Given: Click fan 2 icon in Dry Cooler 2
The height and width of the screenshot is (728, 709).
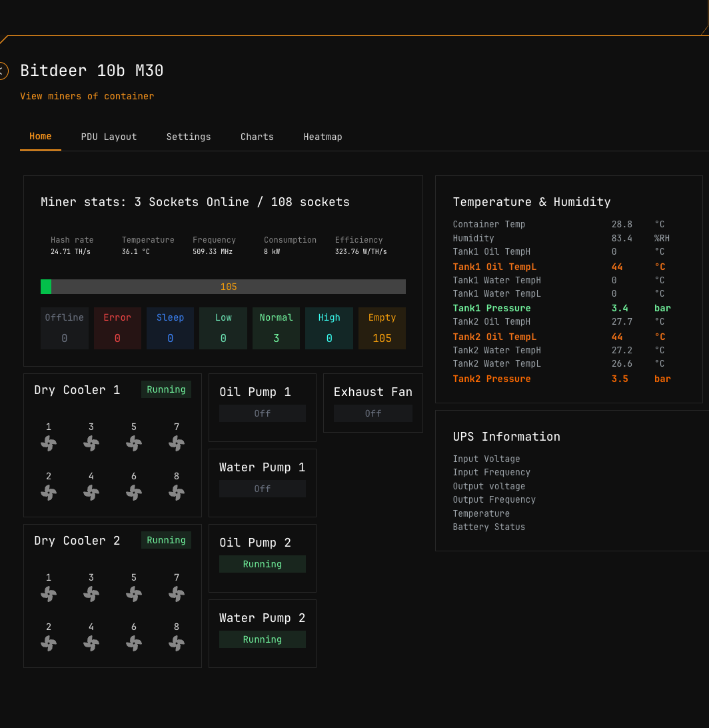Looking at the screenshot, I should pyautogui.click(x=49, y=643).
